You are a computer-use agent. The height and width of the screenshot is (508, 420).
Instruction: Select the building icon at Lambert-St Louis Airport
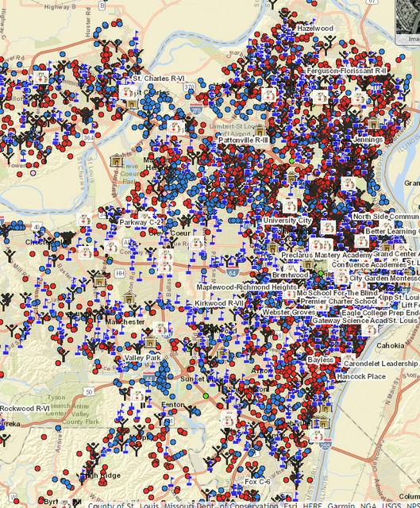click(260, 130)
